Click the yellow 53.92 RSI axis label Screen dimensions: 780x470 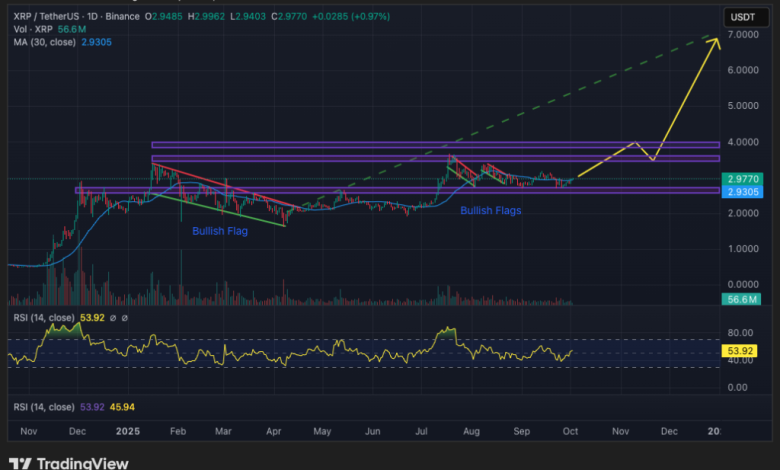tap(741, 351)
